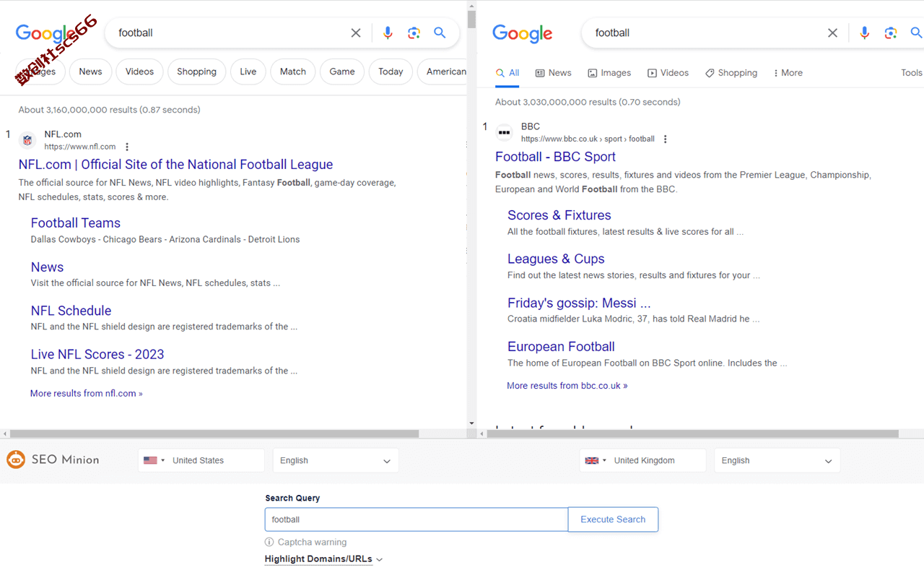This screenshot has width=924, height=578.
Task: Open Google Lens in left pane
Action: tap(414, 33)
